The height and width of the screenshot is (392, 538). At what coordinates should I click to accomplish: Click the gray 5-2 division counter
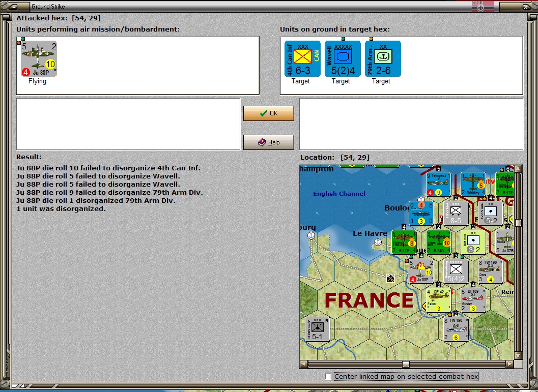490,213
